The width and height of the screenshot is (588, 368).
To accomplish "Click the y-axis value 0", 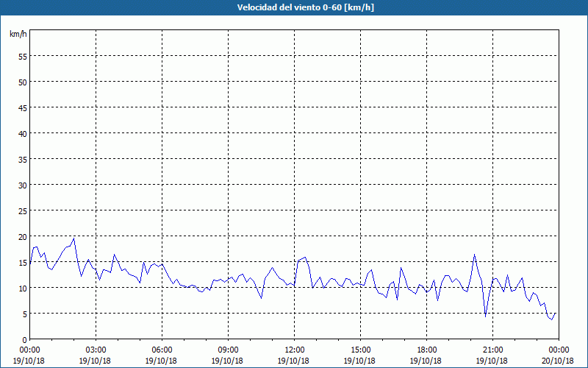I will tap(25, 339).
